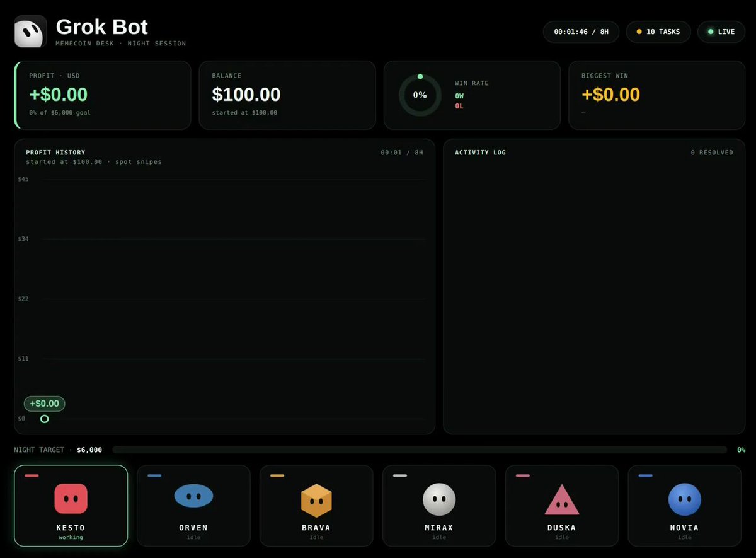Click the Activity Log panel header
756x558 pixels.
480,153
